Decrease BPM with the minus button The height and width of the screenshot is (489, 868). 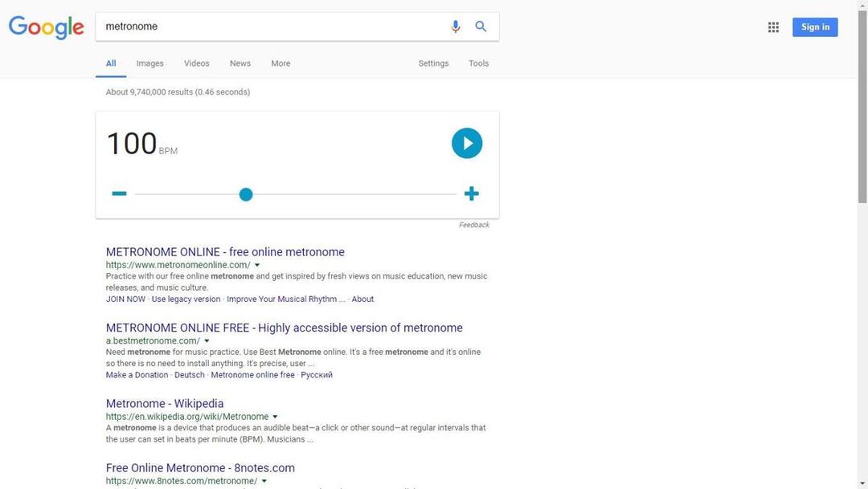click(119, 194)
